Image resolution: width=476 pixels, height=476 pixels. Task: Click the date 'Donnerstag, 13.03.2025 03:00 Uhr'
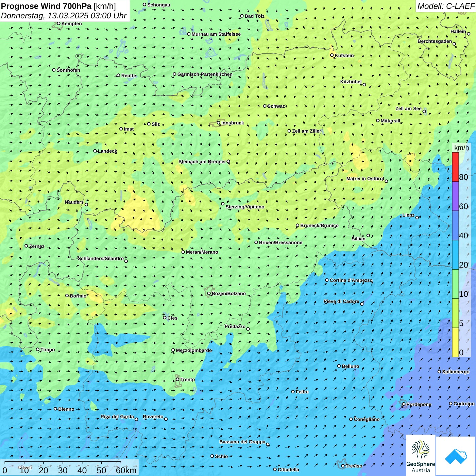[x=64, y=16]
